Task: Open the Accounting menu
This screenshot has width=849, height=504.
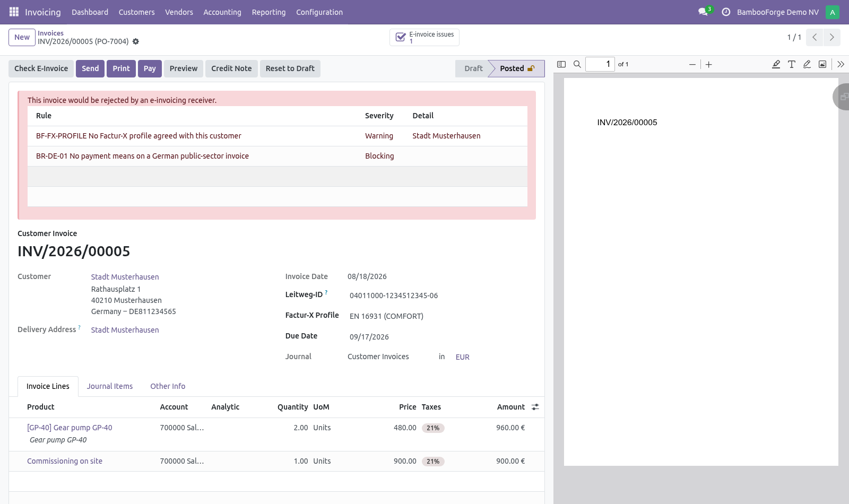Action: click(x=222, y=12)
